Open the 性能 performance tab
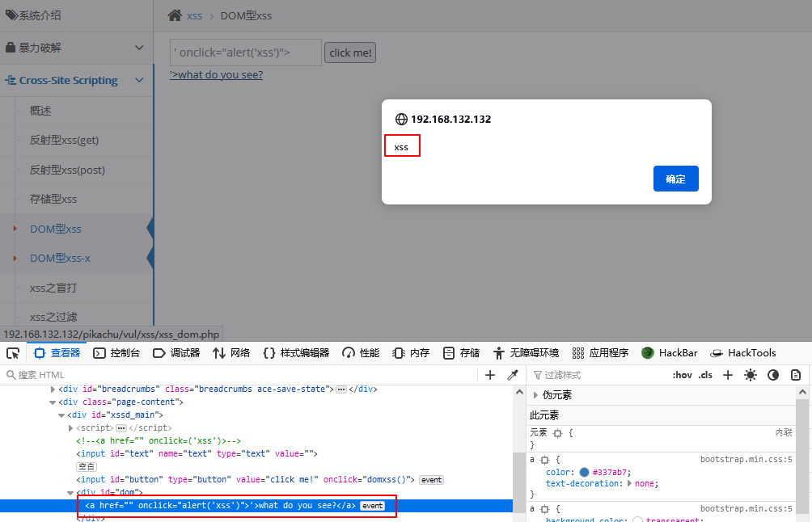Screen dimensions: 812x522 click(361, 353)
